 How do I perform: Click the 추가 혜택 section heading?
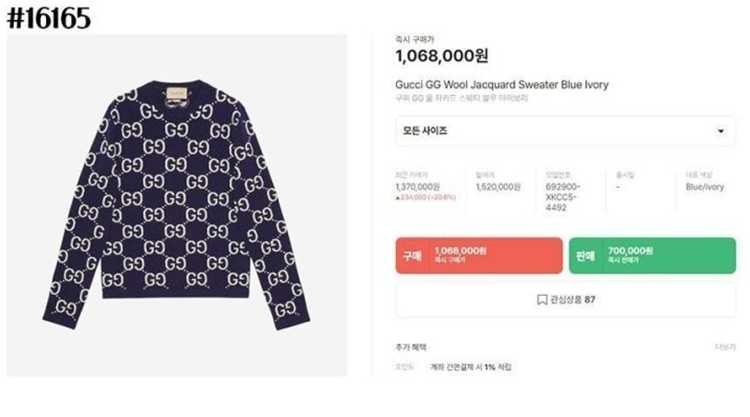pos(411,347)
